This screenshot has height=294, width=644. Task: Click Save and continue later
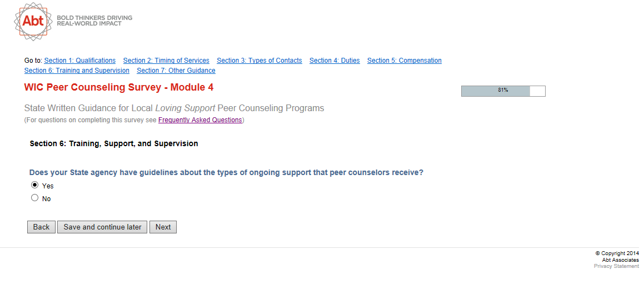(102, 227)
